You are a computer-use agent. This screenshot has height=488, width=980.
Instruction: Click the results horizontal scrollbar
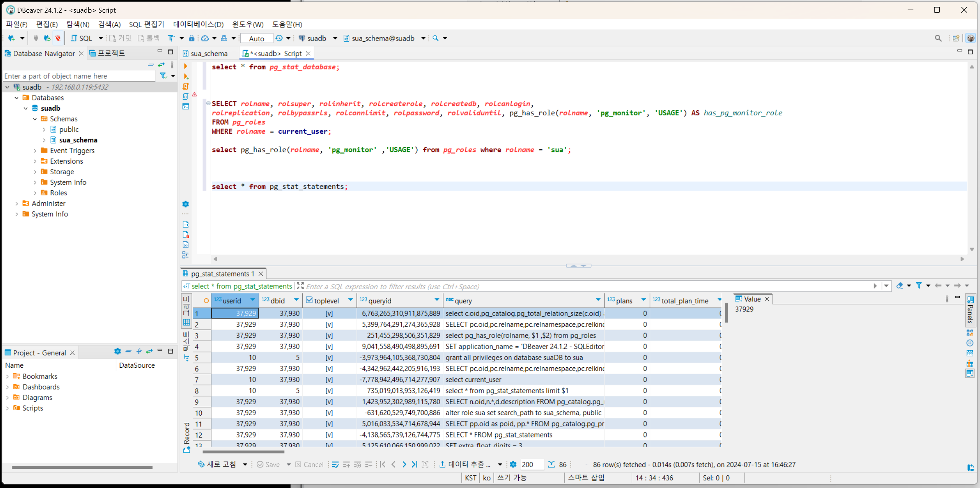[243, 452]
